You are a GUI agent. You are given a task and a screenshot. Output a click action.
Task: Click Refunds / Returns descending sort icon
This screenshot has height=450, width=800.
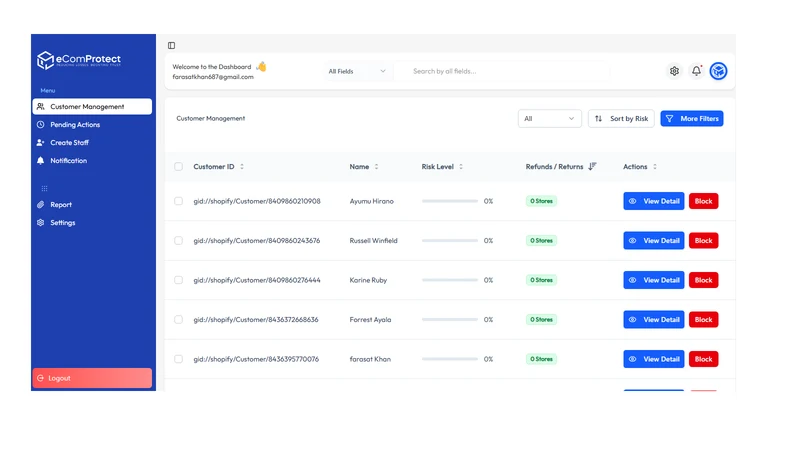(592, 166)
